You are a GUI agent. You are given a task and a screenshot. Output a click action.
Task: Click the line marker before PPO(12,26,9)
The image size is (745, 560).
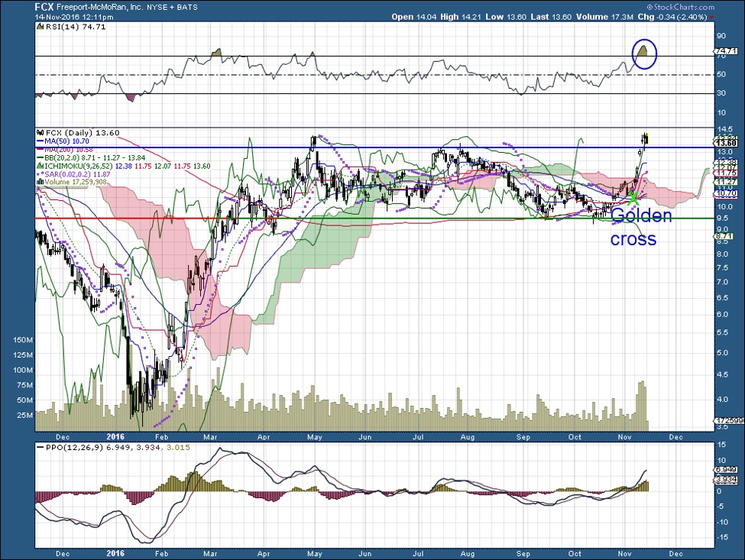[40, 448]
